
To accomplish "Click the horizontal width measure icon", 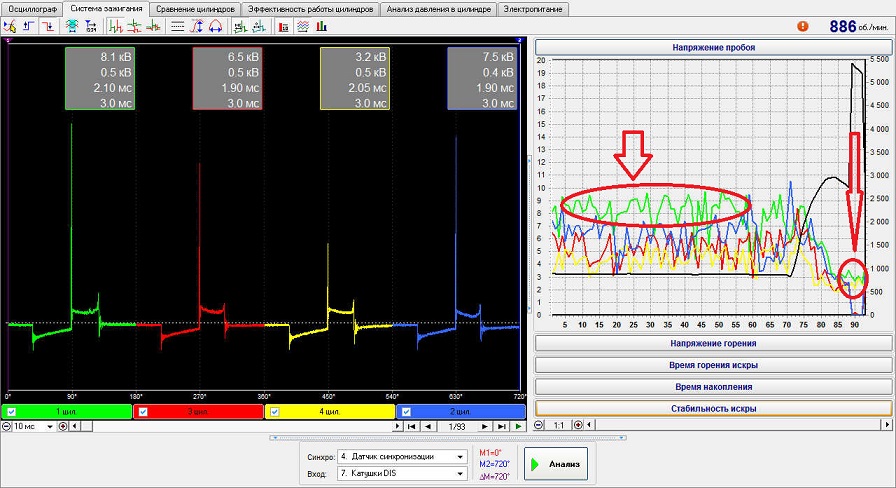I will [x=215, y=26].
